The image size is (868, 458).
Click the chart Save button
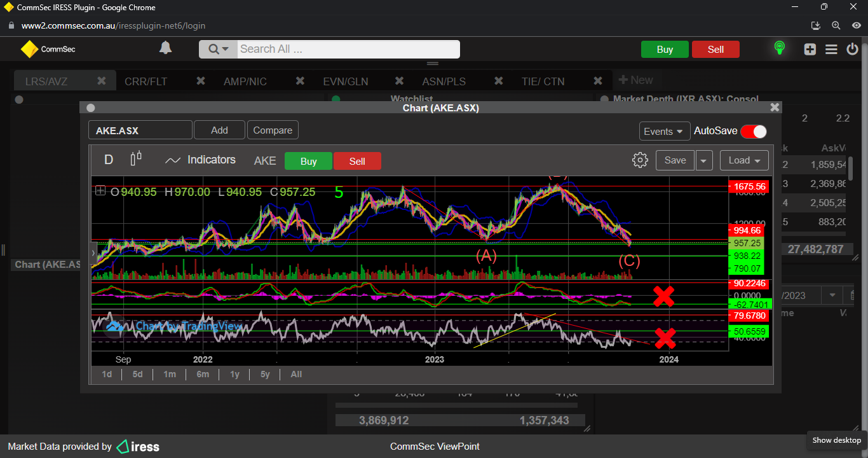[x=675, y=160]
